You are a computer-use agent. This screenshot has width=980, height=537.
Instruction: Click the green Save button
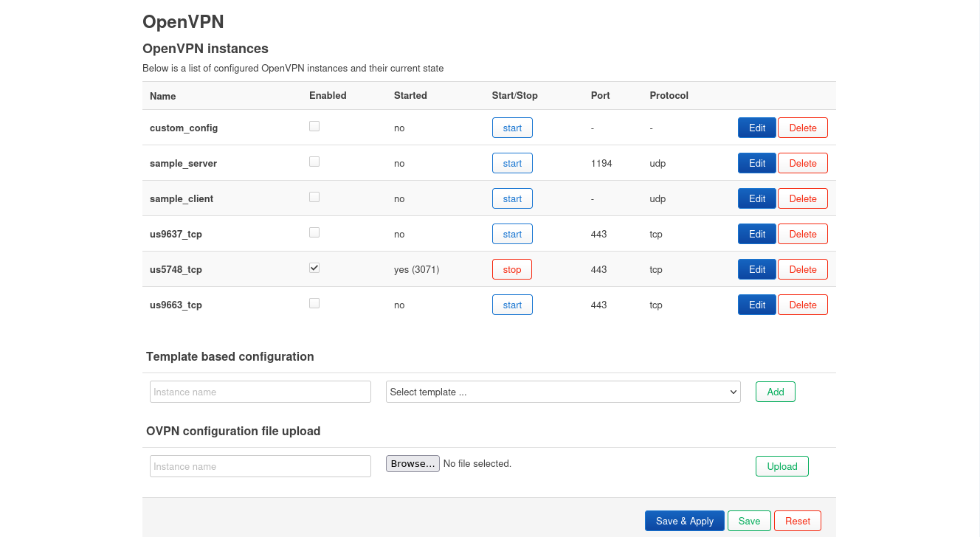point(749,521)
